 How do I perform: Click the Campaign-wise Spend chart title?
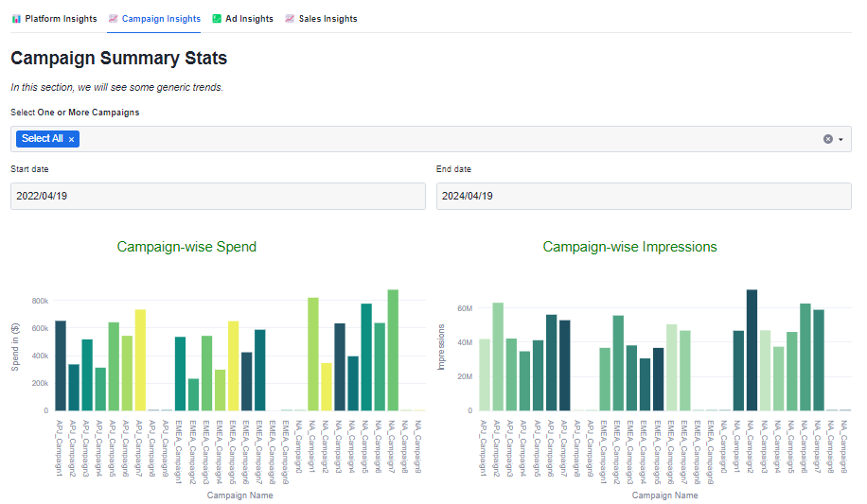pos(186,247)
